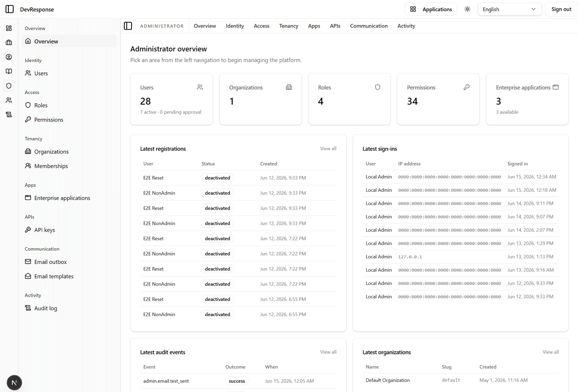578x392 pixels.
Task: Open the scroll log icon in the icon rail
Action: click(x=9, y=115)
